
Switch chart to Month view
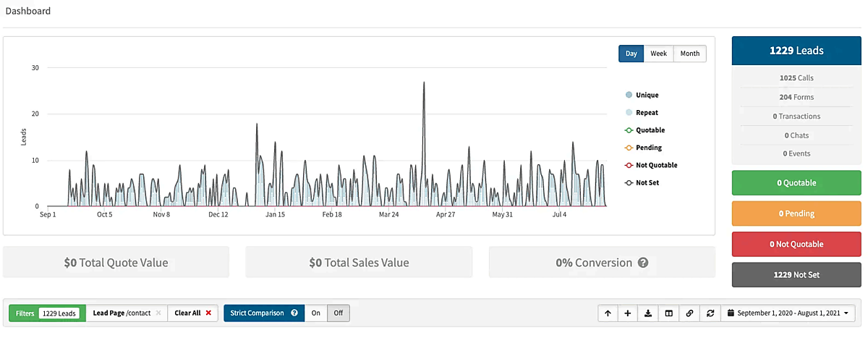[x=689, y=54]
